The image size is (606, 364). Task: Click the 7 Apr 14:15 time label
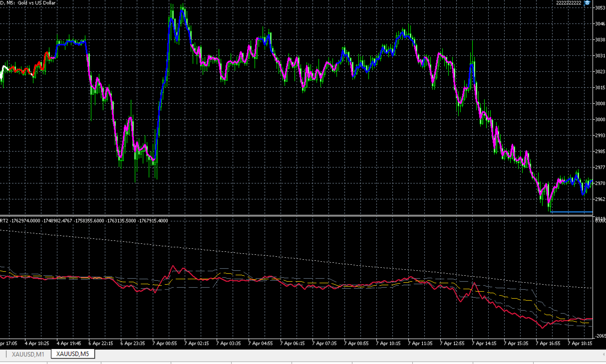(x=484, y=344)
